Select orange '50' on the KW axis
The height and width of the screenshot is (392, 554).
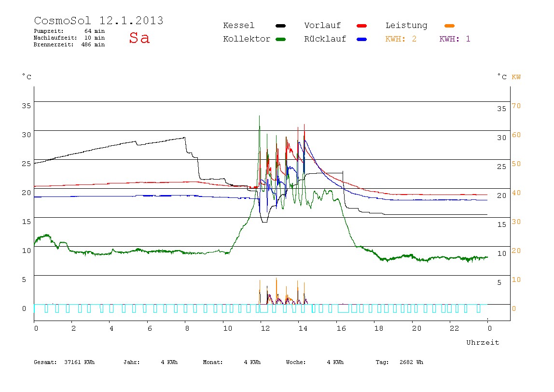click(516, 164)
